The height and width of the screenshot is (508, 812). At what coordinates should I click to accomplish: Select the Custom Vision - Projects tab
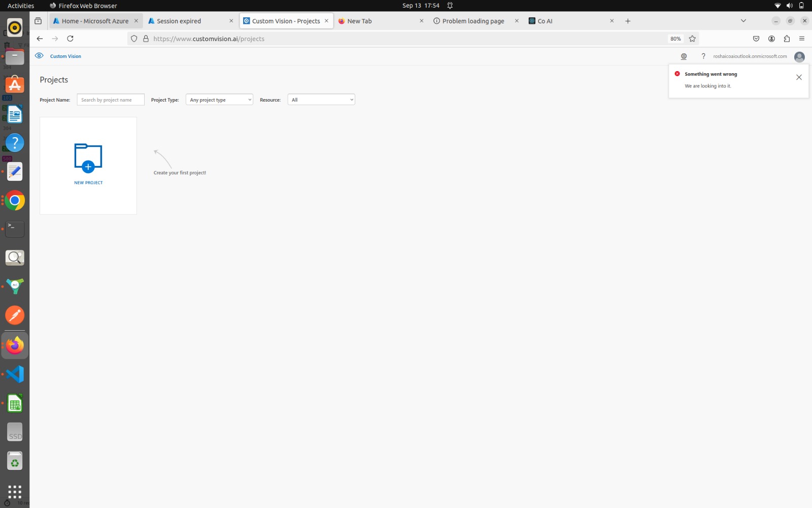coord(286,21)
